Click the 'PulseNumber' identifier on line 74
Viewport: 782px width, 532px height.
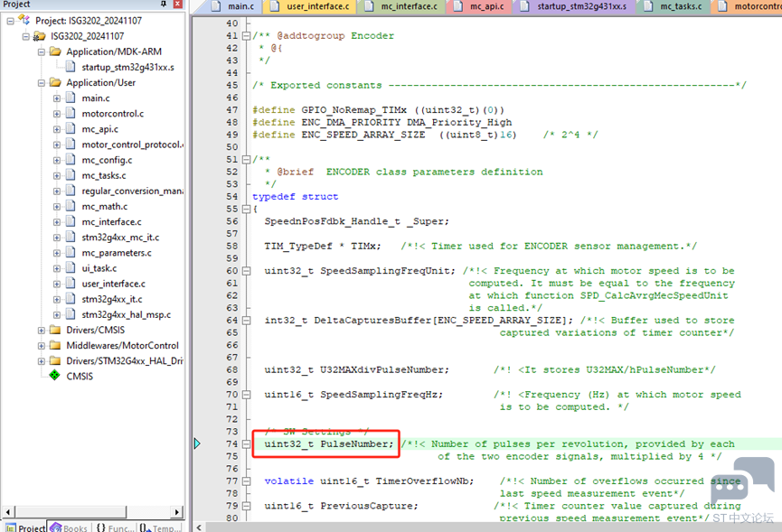coord(356,443)
